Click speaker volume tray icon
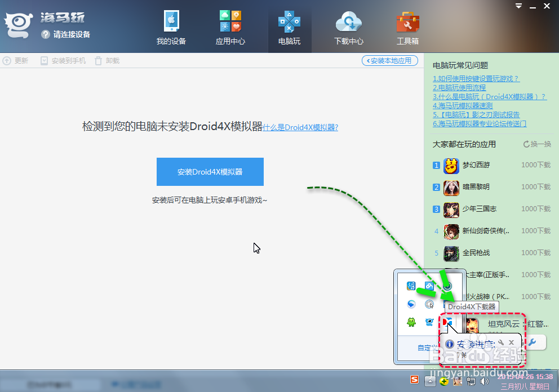559x392 pixels. coord(485,382)
